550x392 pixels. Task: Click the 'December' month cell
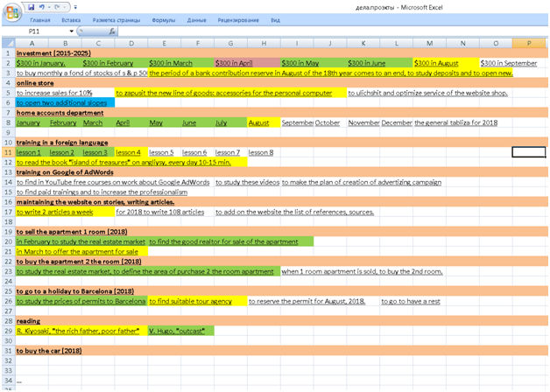tap(397, 122)
